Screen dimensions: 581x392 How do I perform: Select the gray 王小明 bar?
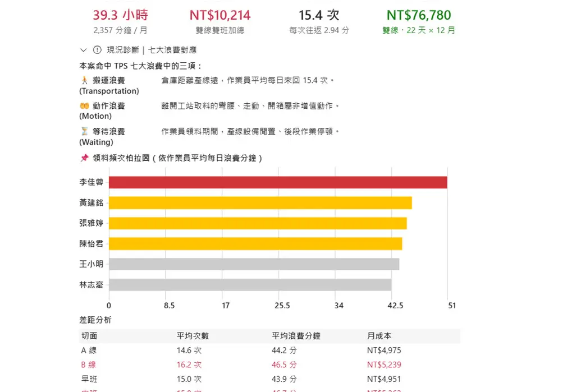[254, 264]
